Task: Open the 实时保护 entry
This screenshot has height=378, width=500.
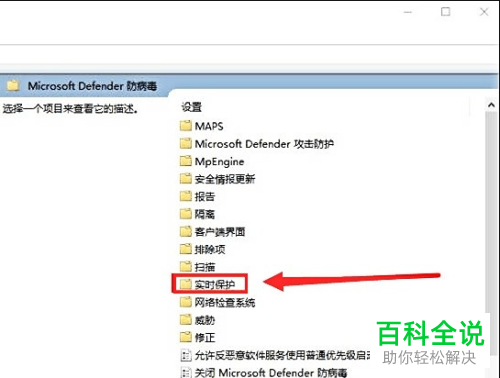Action: (x=215, y=285)
